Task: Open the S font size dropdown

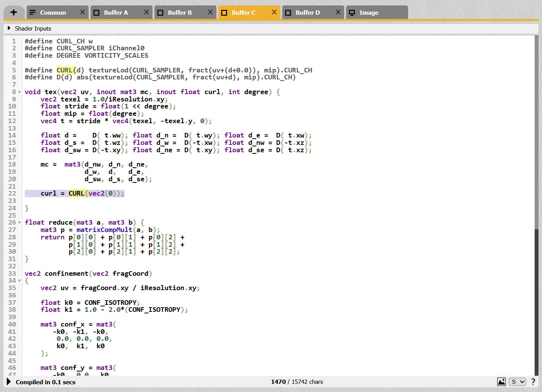Action: pyautogui.click(x=517, y=382)
